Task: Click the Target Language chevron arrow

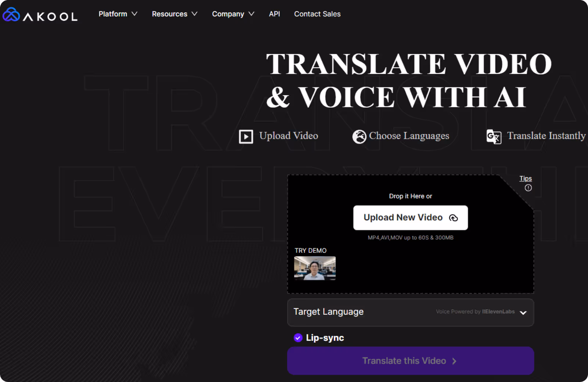Action: [x=523, y=313]
